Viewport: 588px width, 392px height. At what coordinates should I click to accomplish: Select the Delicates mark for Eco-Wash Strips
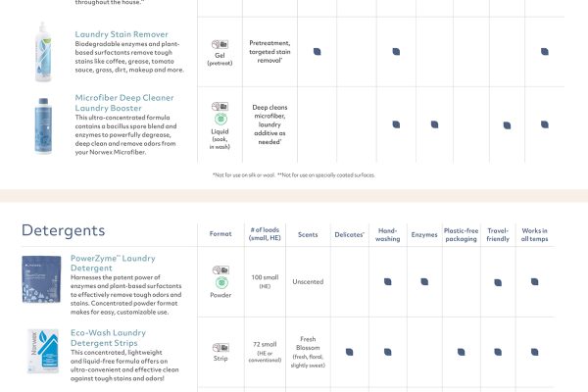click(350, 351)
